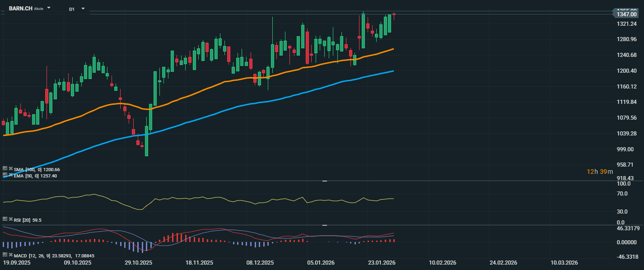Click the 1347.00 current price label

click(x=627, y=14)
